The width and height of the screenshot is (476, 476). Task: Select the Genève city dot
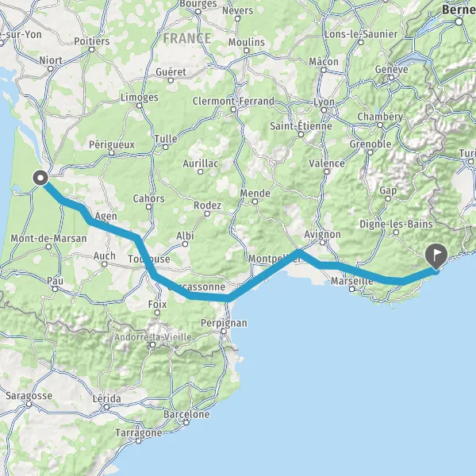click(392, 78)
